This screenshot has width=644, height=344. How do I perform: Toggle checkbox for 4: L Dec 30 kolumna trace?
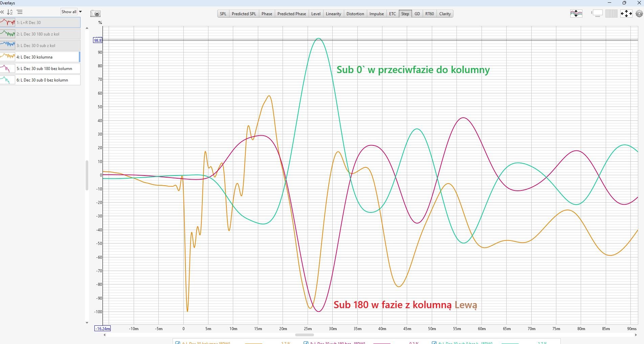tap(178, 343)
